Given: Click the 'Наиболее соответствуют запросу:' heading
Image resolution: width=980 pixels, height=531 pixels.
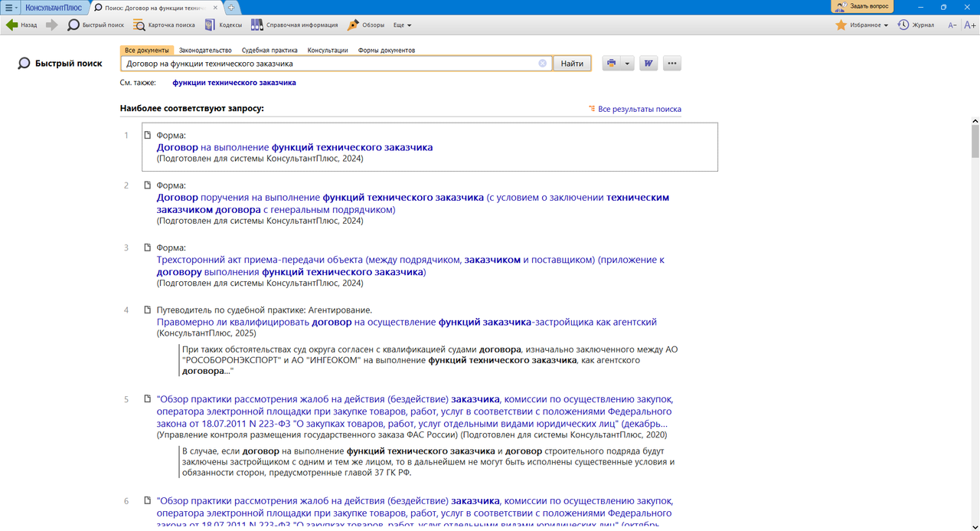Looking at the screenshot, I should [192, 109].
